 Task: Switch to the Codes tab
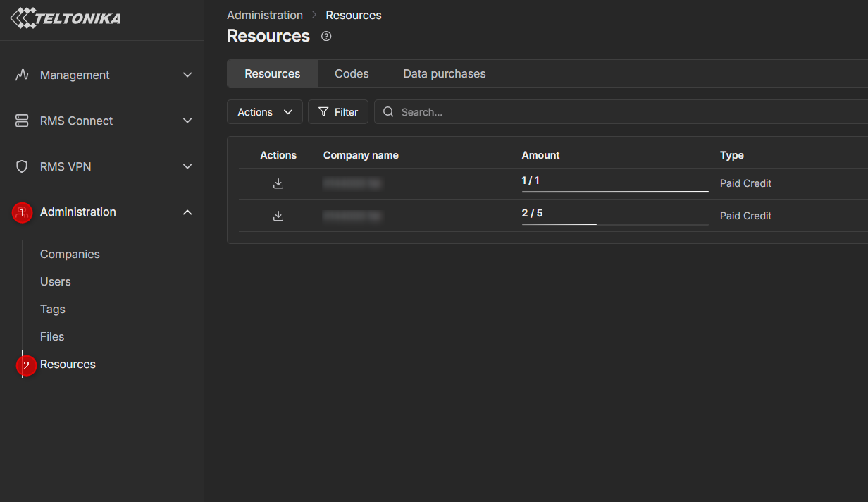coord(352,74)
